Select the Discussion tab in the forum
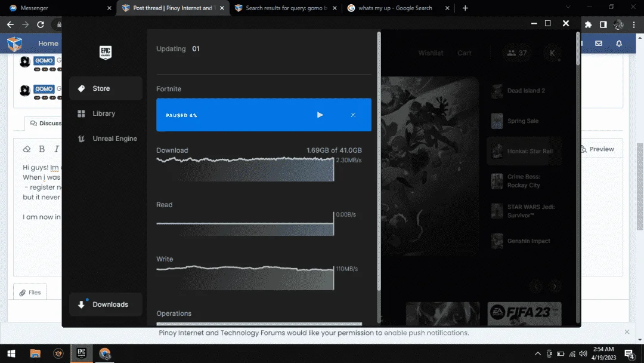The image size is (644, 363). (x=44, y=124)
